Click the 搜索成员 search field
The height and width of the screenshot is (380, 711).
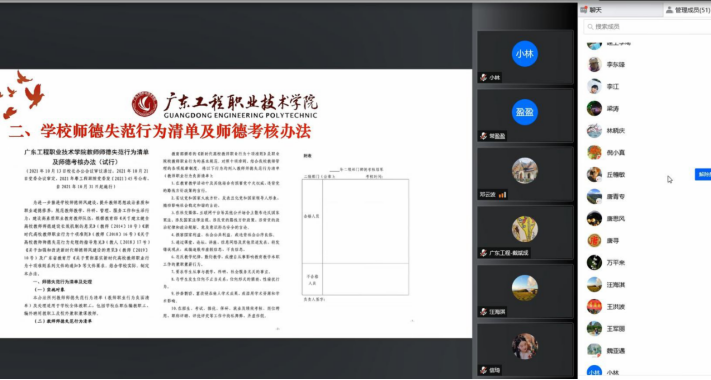tap(647, 27)
